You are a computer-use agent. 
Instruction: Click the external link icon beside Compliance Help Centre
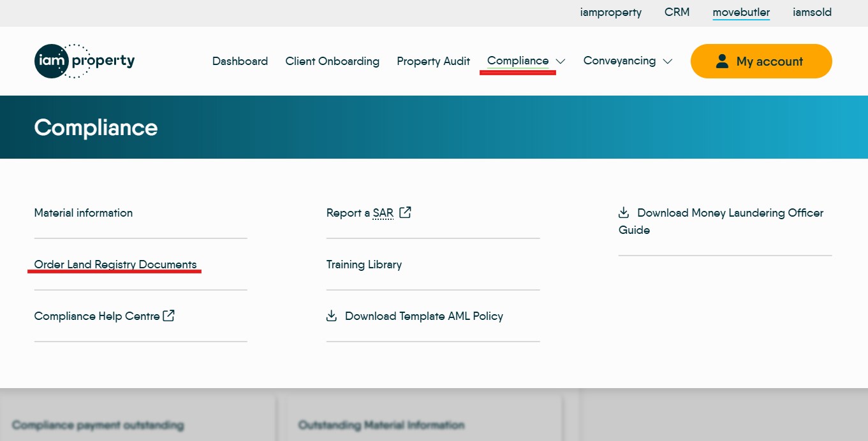coord(169,315)
